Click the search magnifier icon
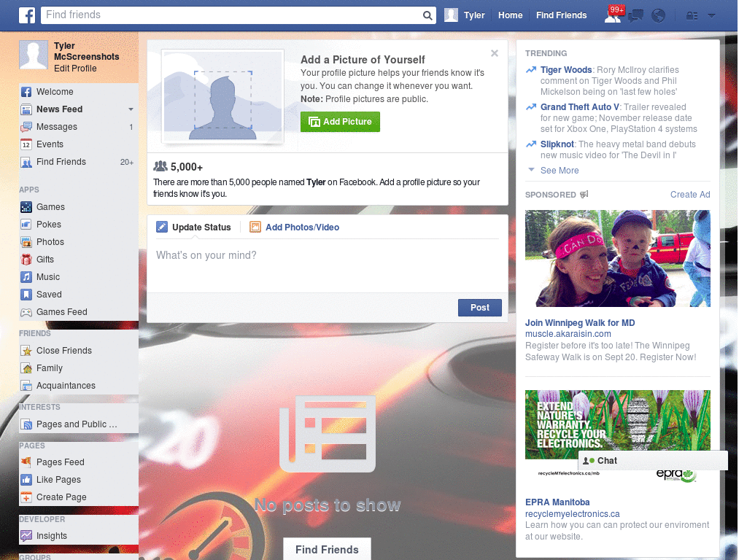747x560 pixels. tap(427, 16)
